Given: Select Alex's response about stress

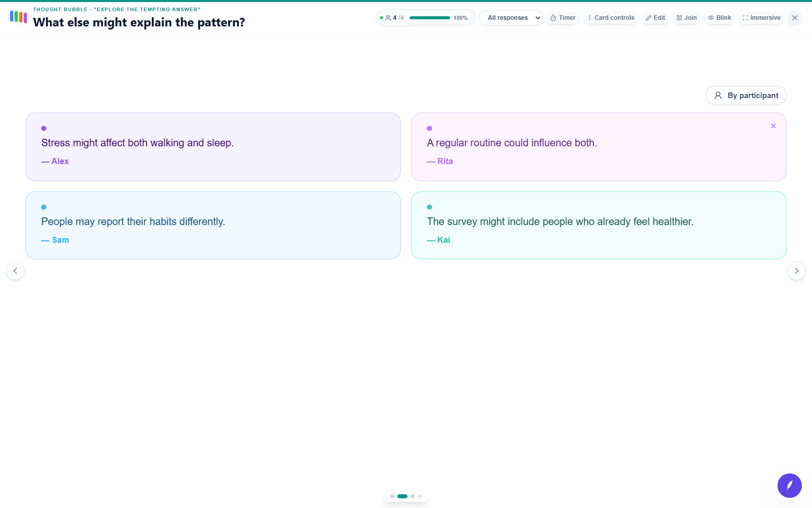Looking at the screenshot, I should [x=213, y=147].
